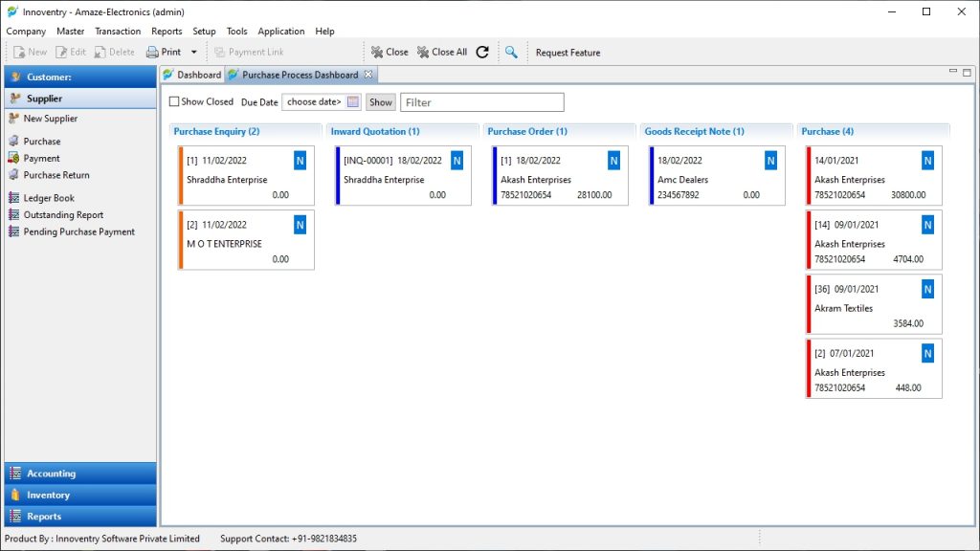Image resolution: width=980 pixels, height=551 pixels.
Task: Open Pending Purchase Payment report
Action: click(78, 231)
